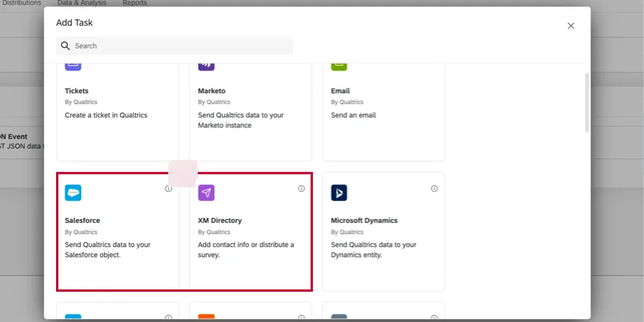
Task: Click the info icon on Microsoft Dynamics card
Action: tap(434, 189)
